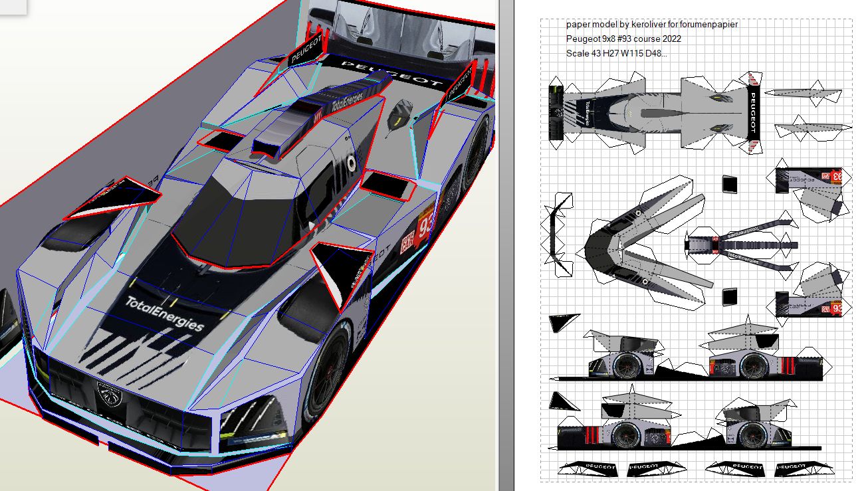The image size is (868, 491).
Task: Select the 'paper model by keroliver' text line
Action: coord(651,24)
